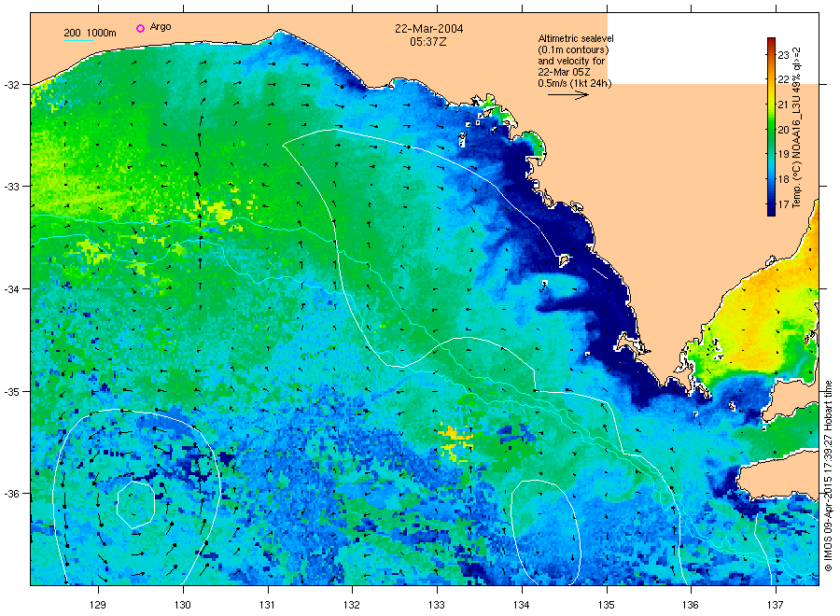Select the 22-Mar-2004 date title
840x616 pixels.
(429, 29)
